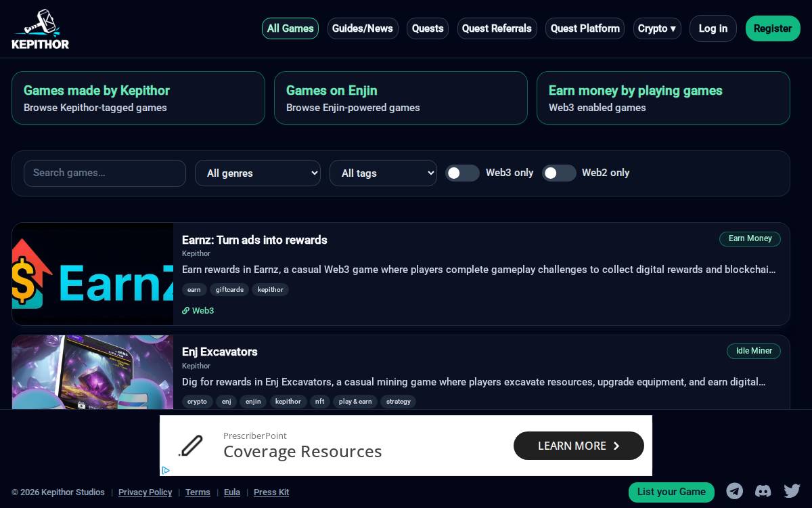This screenshot has width=812, height=508.
Task: Click the Idle Miner badge
Action: pos(754,351)
